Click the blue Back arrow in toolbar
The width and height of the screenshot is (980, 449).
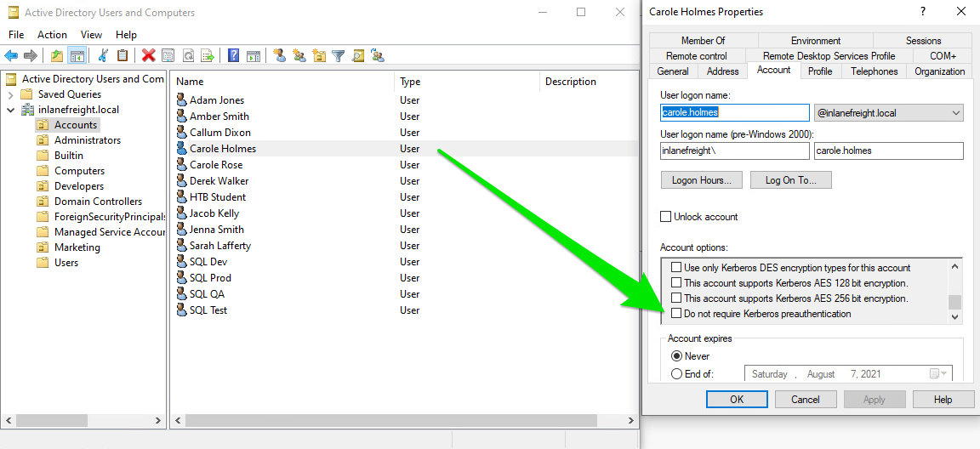(11, 56)
